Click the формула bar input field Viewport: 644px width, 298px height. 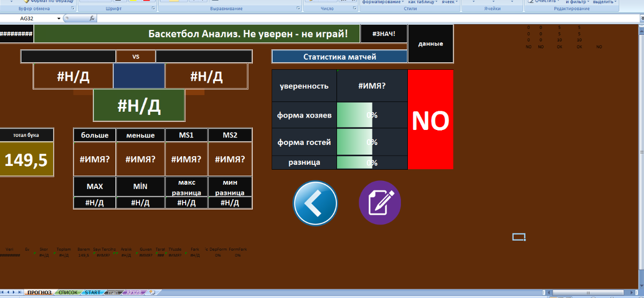365,18
